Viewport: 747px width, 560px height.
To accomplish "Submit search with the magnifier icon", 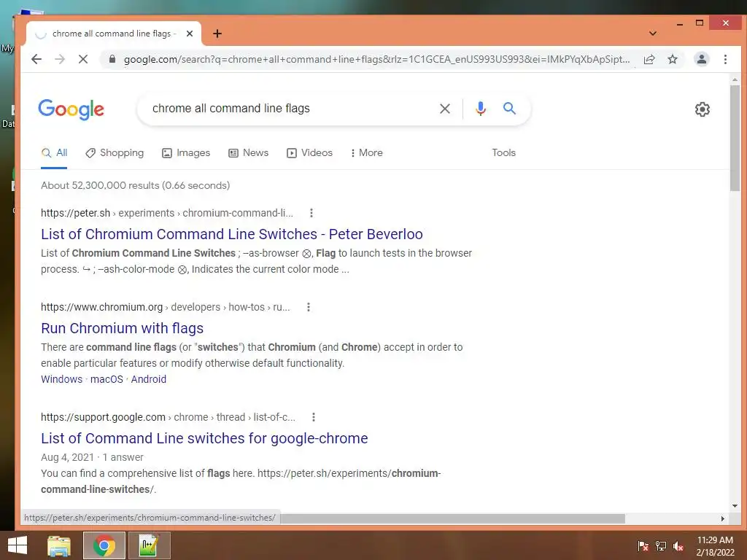I will (x=509, y=108).
